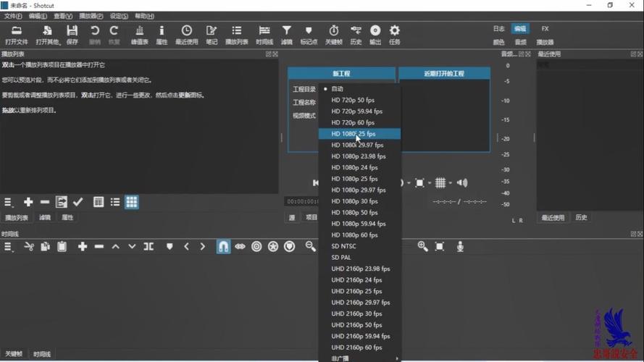The height and width of the screenshot is (362, 644).
Task: Toggle ripple markers shield icon
Action: click(x=290, y=246)
